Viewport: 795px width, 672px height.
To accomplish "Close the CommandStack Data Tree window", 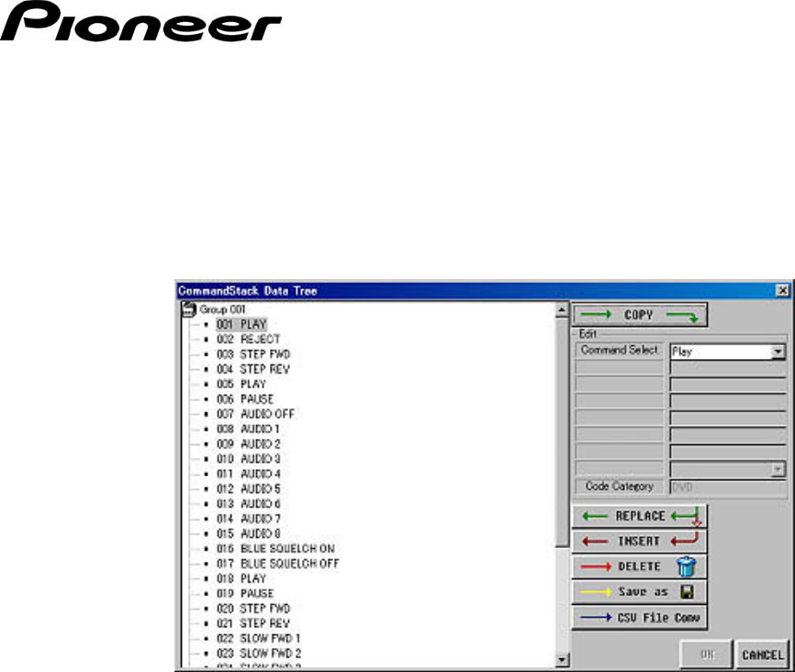I will point(783,291).
